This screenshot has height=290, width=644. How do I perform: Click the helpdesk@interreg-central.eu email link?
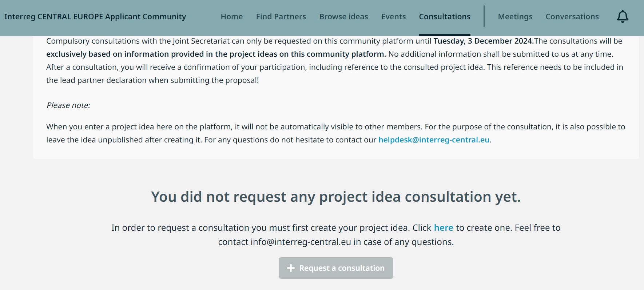pos(434,140)
